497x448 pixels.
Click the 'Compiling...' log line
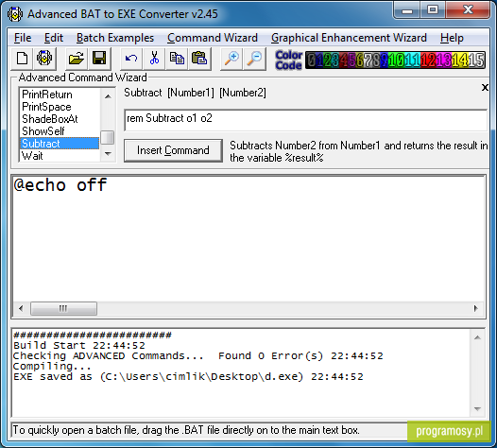[52, 366]
